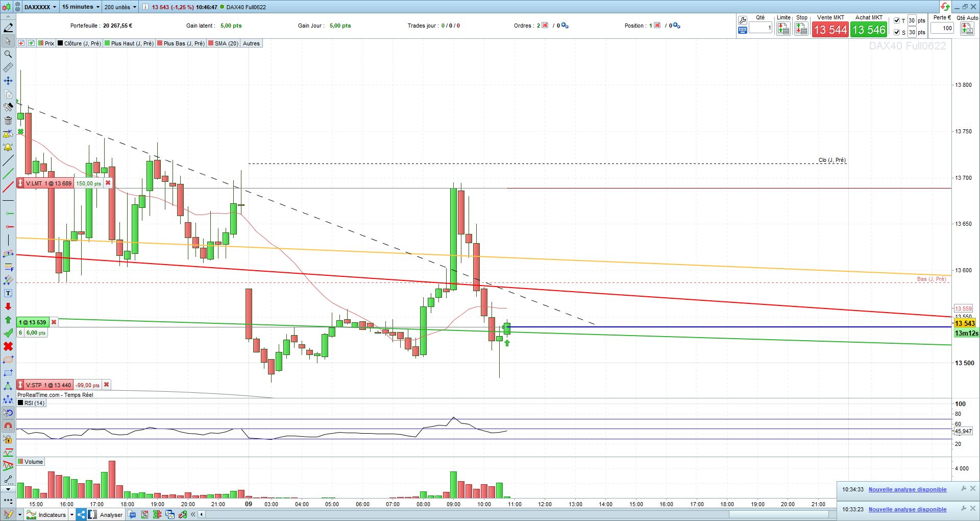Toggle the S stop checkbox
The height and width of the screenshot is (521, 980).
click(897, 32)
